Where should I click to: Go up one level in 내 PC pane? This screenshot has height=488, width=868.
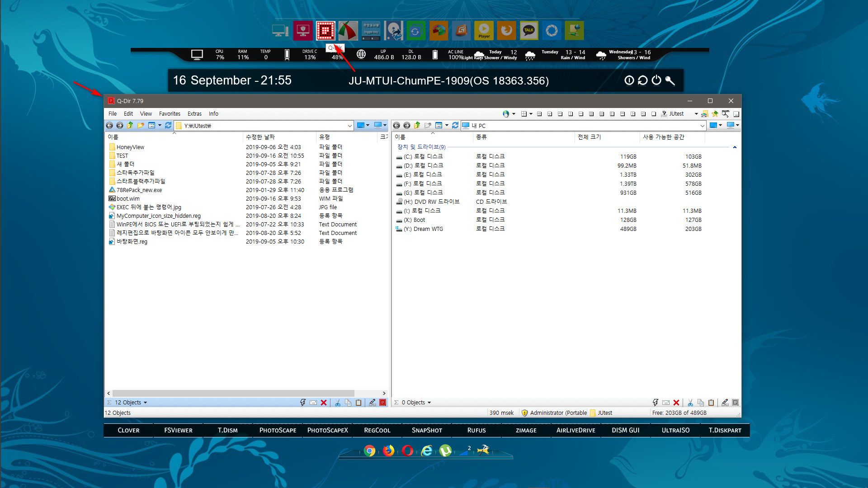click(417, 125)
